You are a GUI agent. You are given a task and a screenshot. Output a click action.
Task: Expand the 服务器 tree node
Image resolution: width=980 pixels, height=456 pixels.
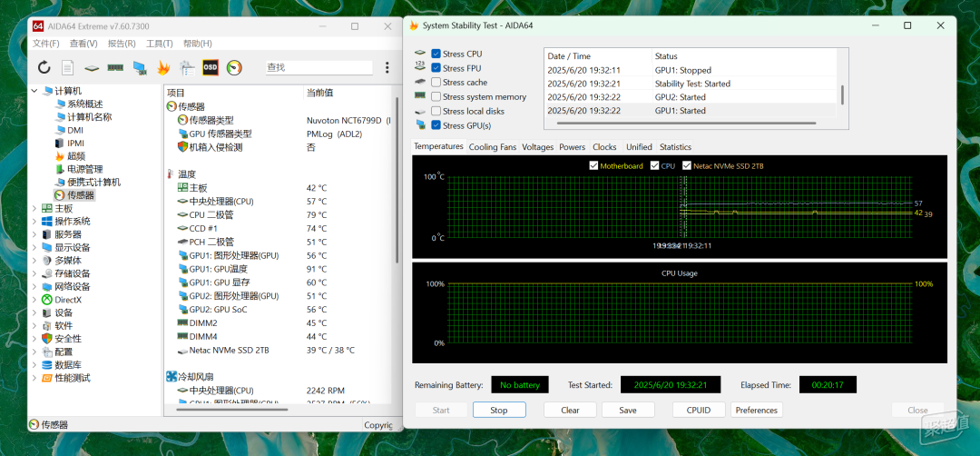coord(34,234)
